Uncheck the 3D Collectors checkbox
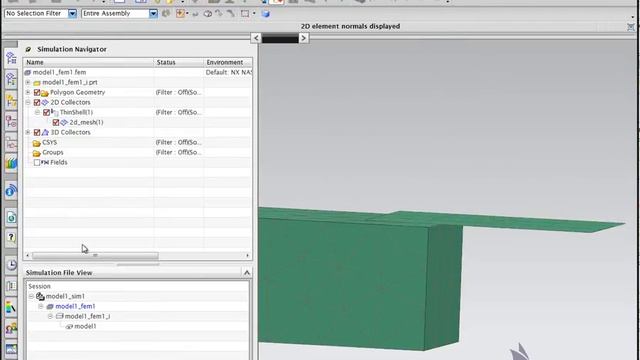The height and width of the screenshot is (360, 640). (37, 132)
